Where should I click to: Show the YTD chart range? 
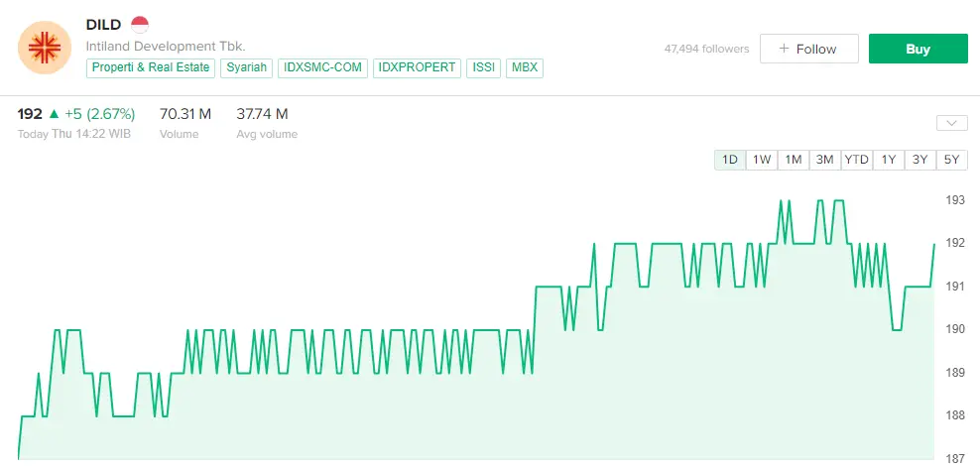(x=857, y=160)
